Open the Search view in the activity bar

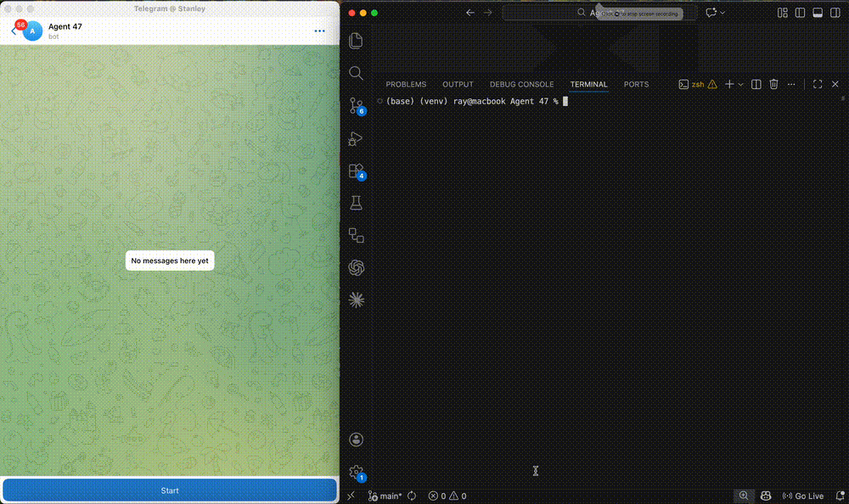(357, 74)
